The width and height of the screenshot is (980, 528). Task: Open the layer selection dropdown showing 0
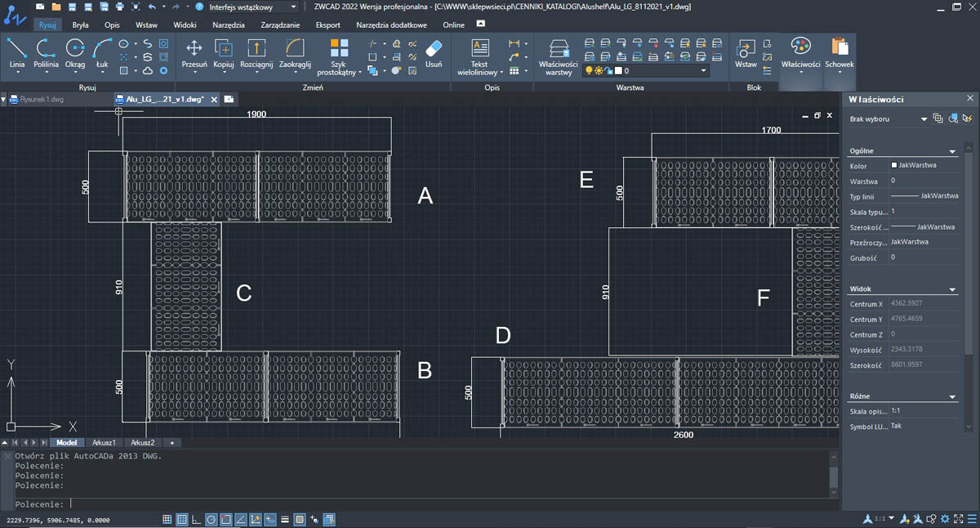[646, 71]
